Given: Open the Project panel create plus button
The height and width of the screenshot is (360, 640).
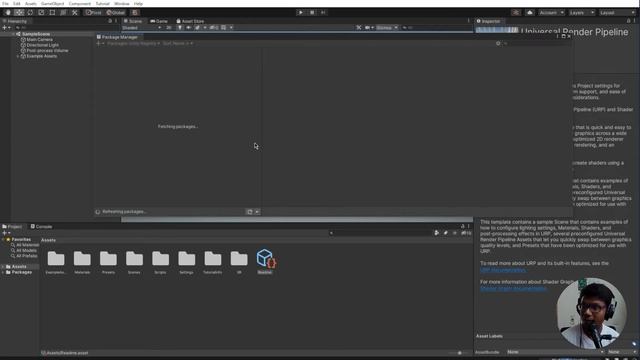Looking at the screenshot, I should click(x=4, y=233).
